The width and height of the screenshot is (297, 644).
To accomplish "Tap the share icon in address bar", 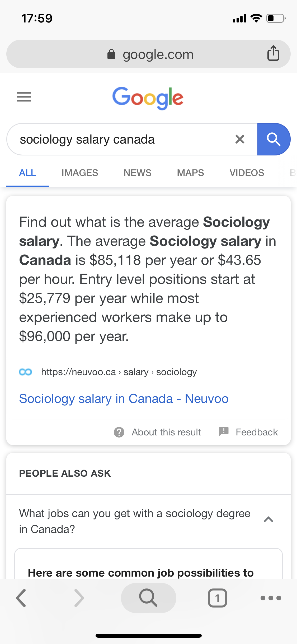I will click(273, 53).
